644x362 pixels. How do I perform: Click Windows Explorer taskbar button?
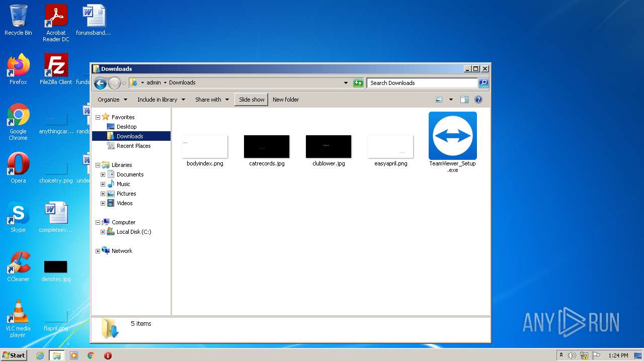pyautogui.click(x=56, y=355)
